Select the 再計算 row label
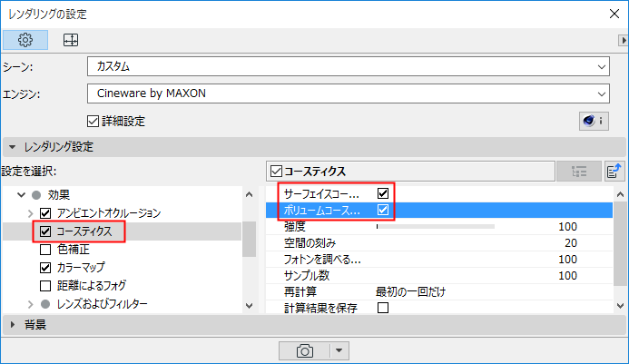This screenshot has width=629, height=364. (300, 291)
